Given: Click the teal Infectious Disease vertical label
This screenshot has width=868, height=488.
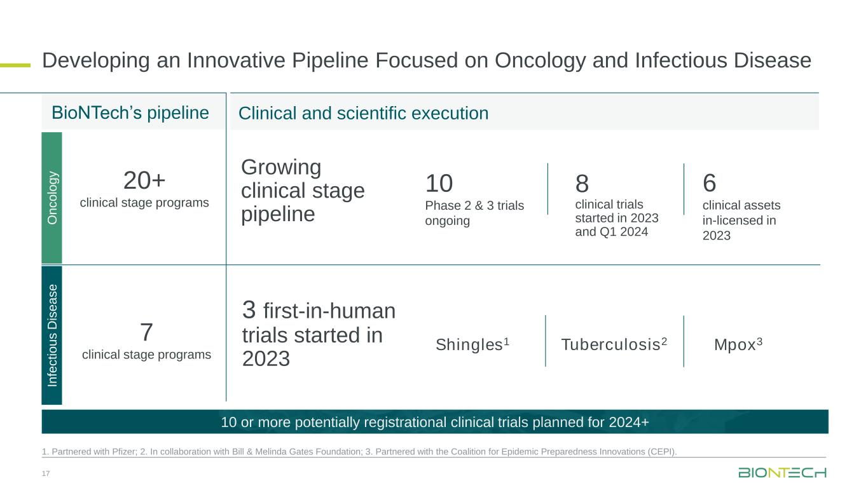Looking at the screenshot, I should tap(52, 335).
